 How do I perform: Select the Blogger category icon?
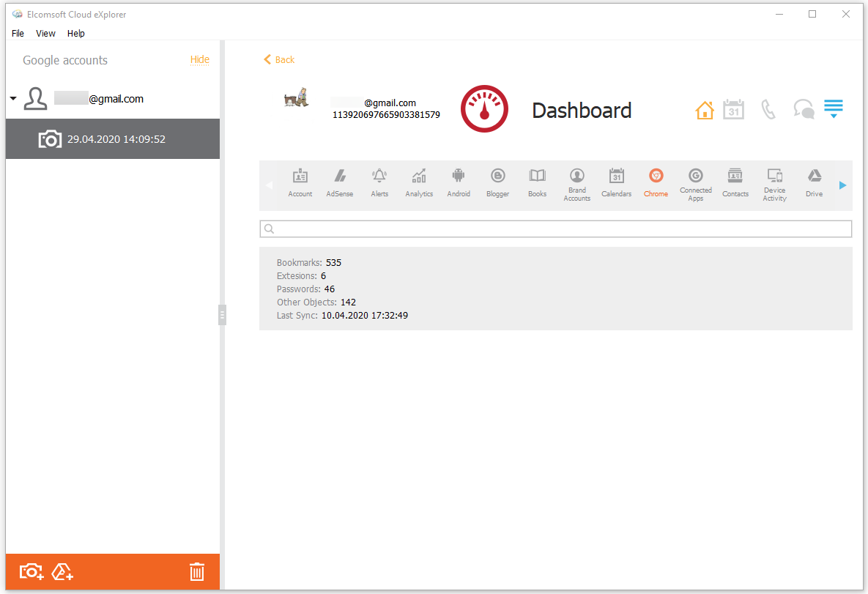[497, 183]
